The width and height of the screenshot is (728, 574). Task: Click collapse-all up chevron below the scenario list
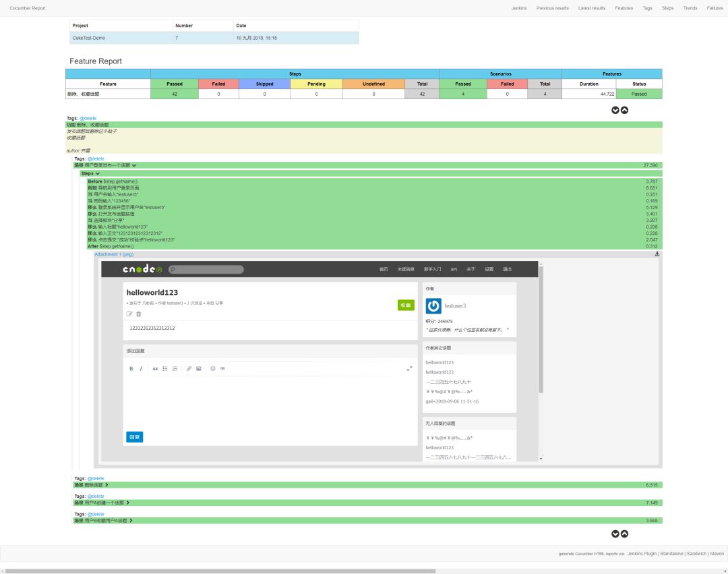(x=624, y=534)
